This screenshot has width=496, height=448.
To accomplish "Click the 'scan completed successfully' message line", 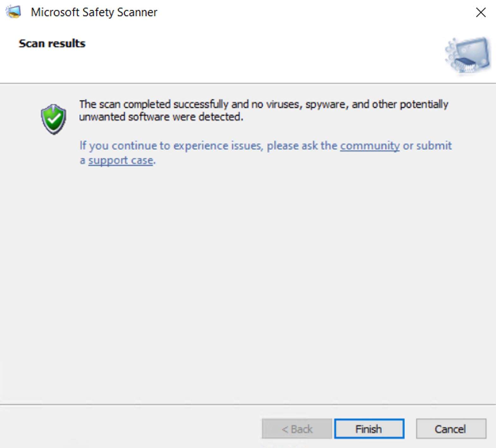I will click(263, 104).
